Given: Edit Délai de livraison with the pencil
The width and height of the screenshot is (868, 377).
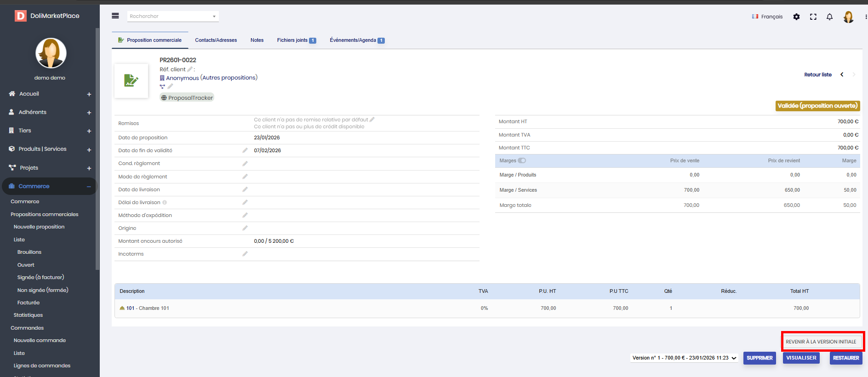Looking at the screenshot, I should [x=245, y=202].
